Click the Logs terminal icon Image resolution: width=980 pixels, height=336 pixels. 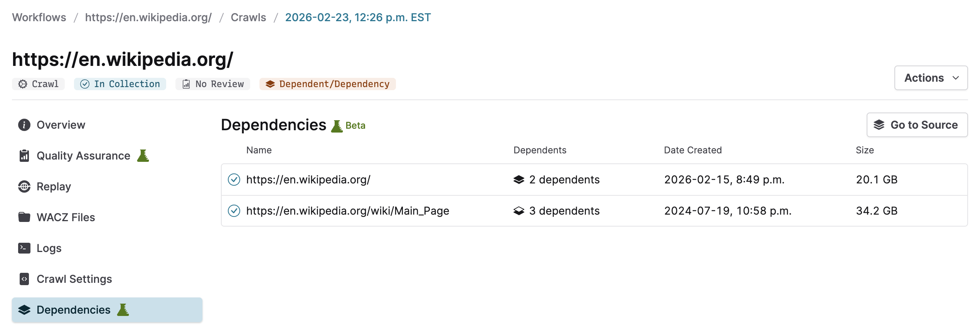coord(24,248)
